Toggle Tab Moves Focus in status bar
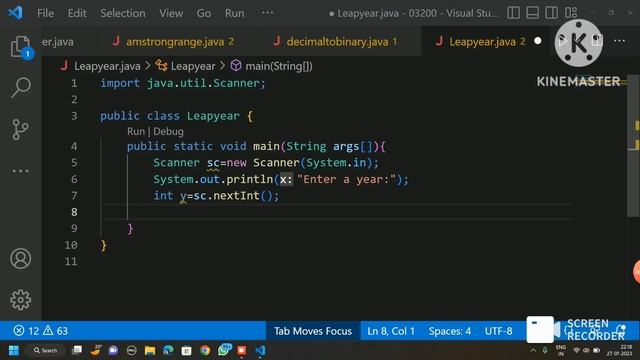The width and height of the screenshot is (640, 360). (313, 331)
